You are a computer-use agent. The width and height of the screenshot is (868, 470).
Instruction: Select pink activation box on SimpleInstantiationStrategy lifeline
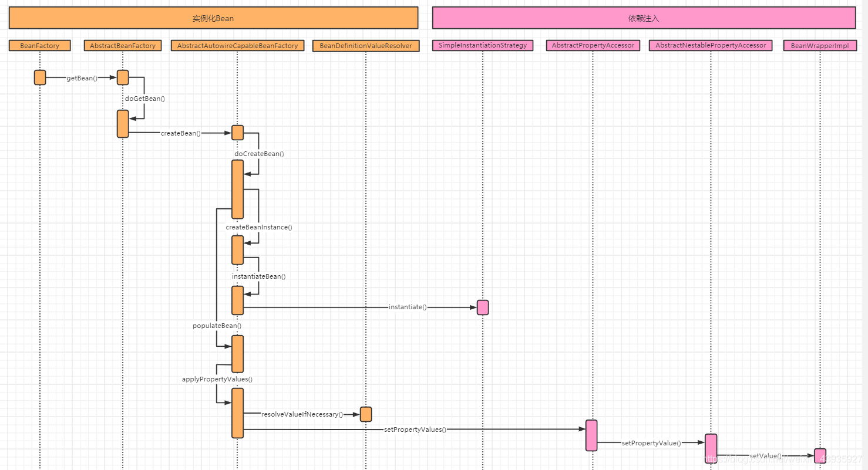483,307
